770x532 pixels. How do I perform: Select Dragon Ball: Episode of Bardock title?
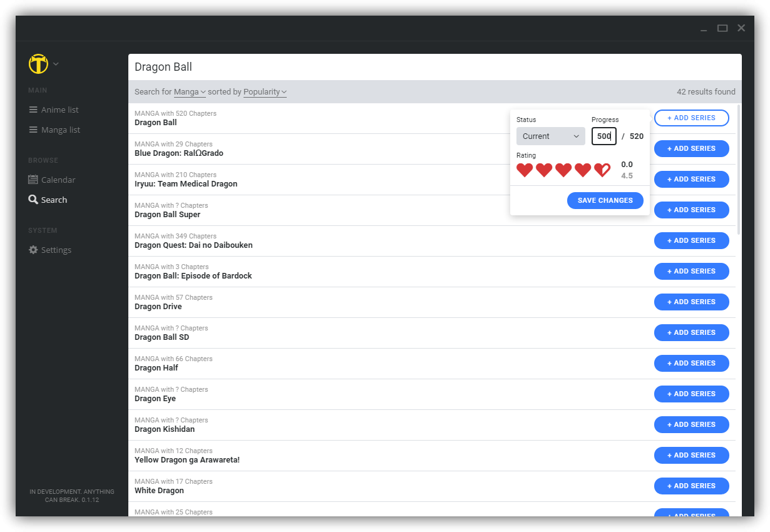(x=193, y=276)
